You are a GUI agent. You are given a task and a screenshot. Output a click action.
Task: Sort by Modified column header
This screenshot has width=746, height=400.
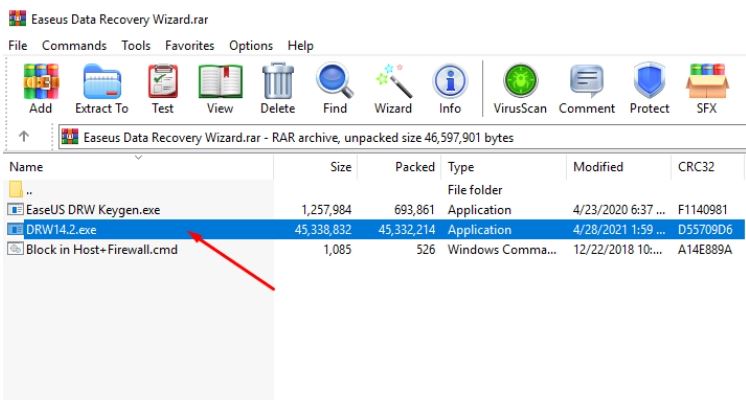pyautogui.click(x=598, y=167)
